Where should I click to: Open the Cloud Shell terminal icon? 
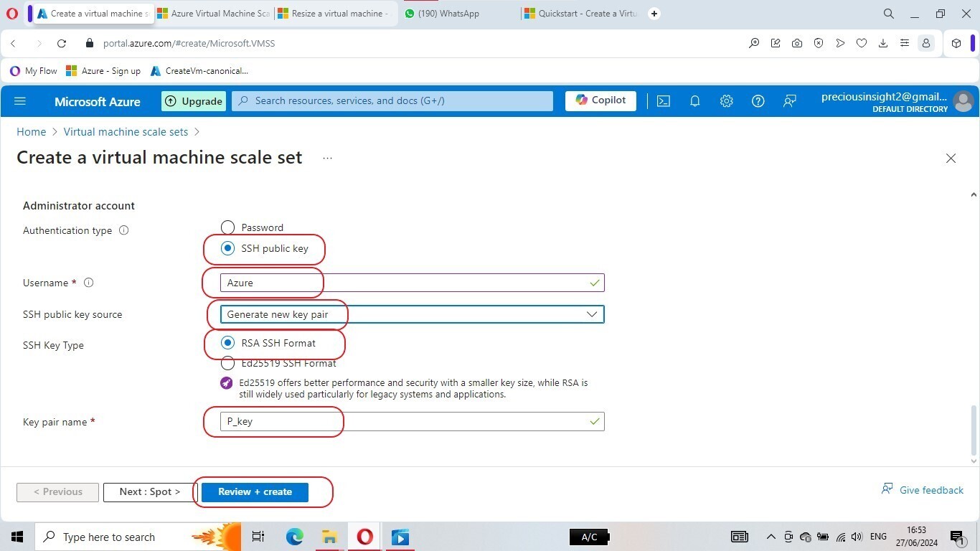pyautogui.click(x=664, y=101)
